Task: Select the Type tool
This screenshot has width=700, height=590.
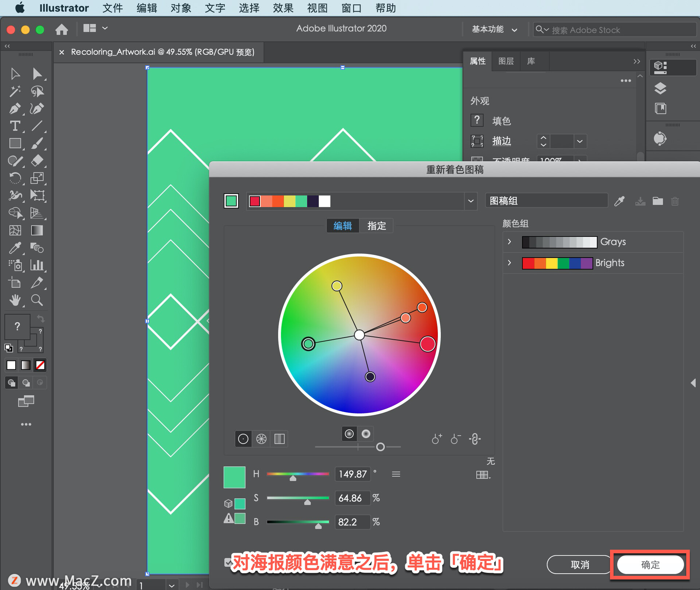Action: pyautogui.click(x=15, y=126)
